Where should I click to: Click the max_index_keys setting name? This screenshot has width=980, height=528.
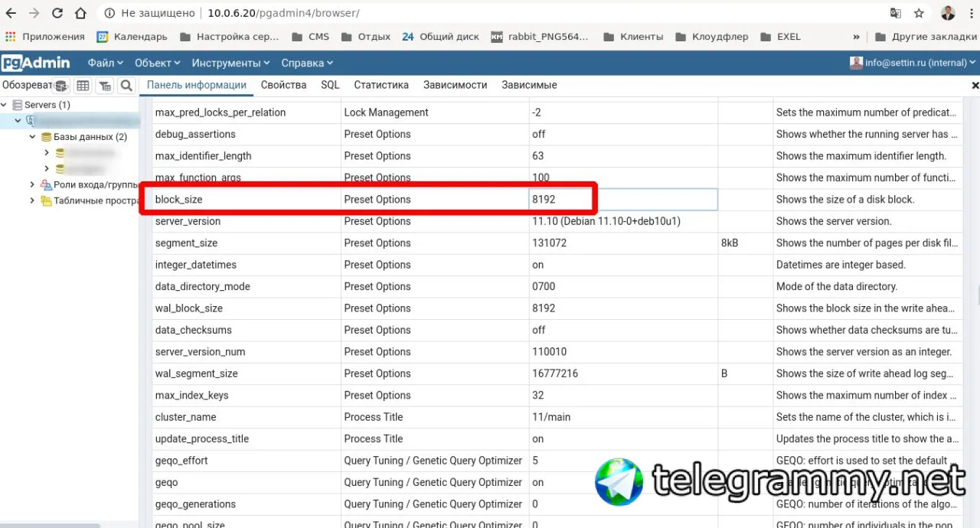[x=192, y=396]
